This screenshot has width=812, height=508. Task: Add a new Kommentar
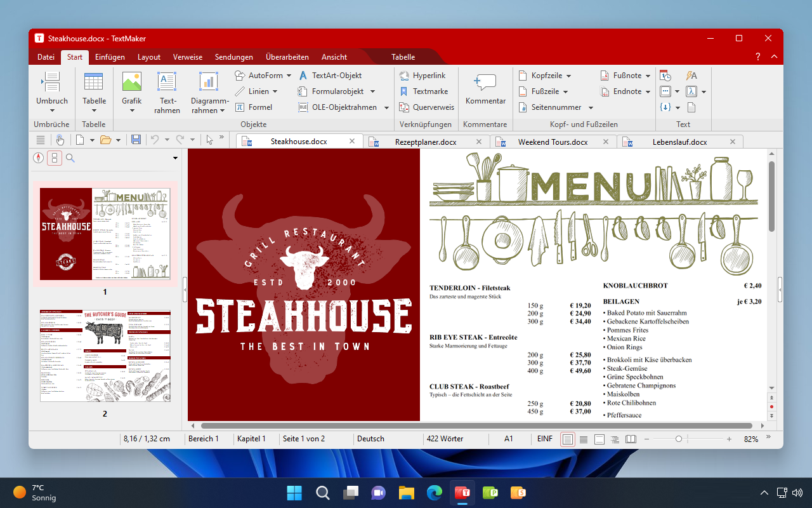coord(485,90)
